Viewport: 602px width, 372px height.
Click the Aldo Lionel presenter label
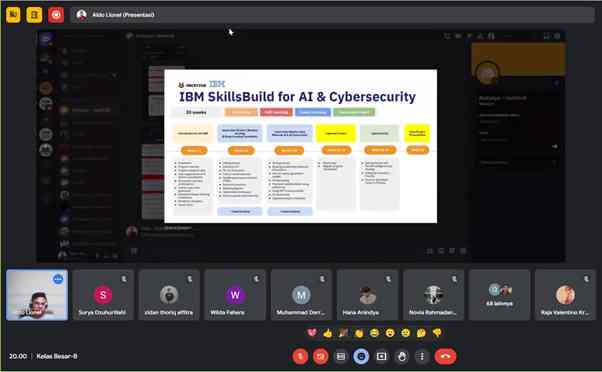click(x=123, y=15)
